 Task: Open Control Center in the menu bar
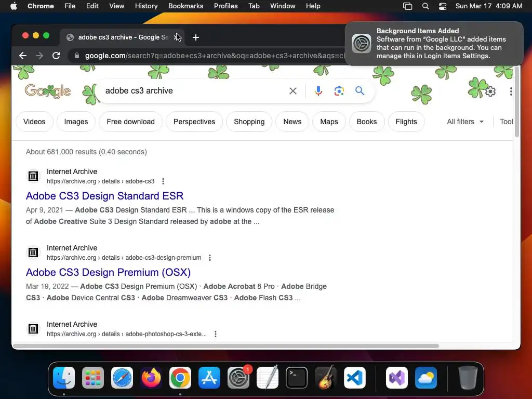click(443, 6)
